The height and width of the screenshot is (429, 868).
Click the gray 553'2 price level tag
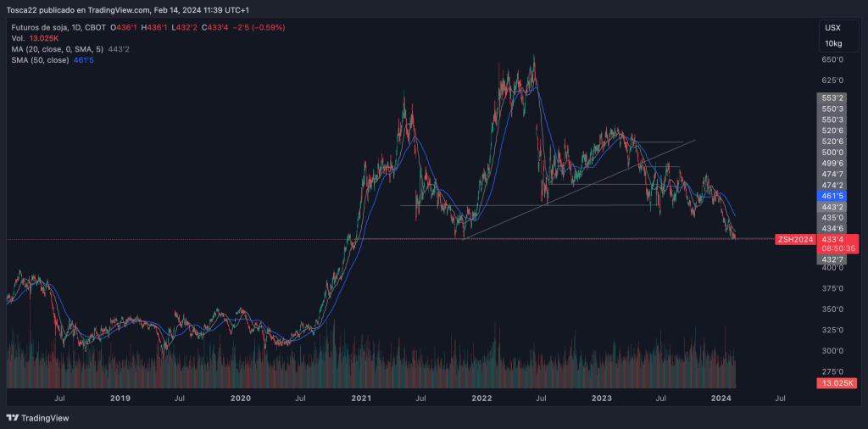(832, 98)
